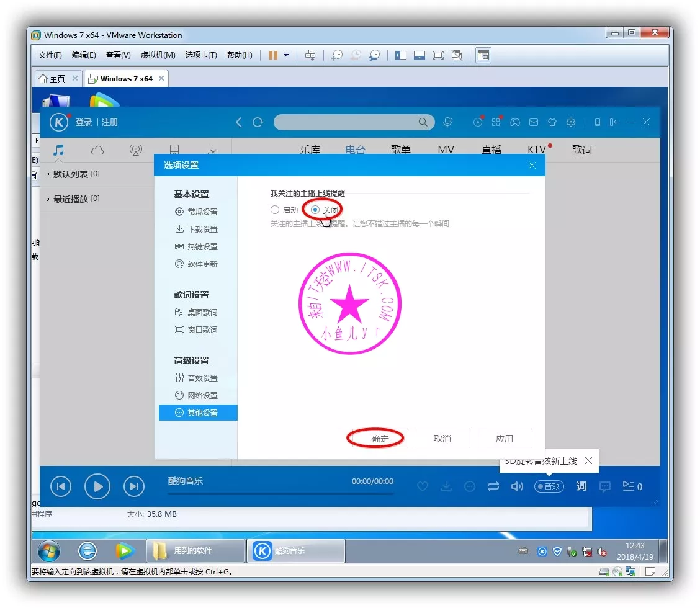Click the microphone song recognition icon
Viewport: 700px width, 608px height.
coord(447,122)
